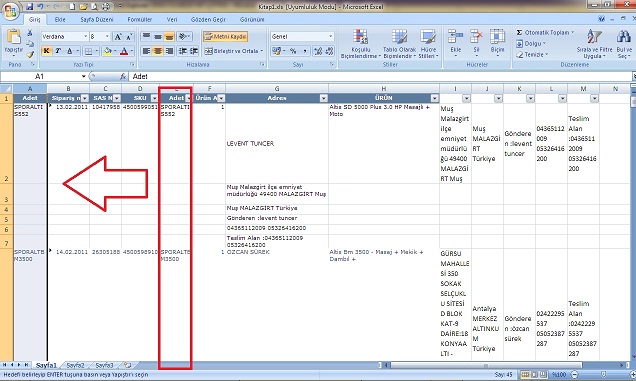
Task: Decrease the decimal places
Action: point(329,51)
